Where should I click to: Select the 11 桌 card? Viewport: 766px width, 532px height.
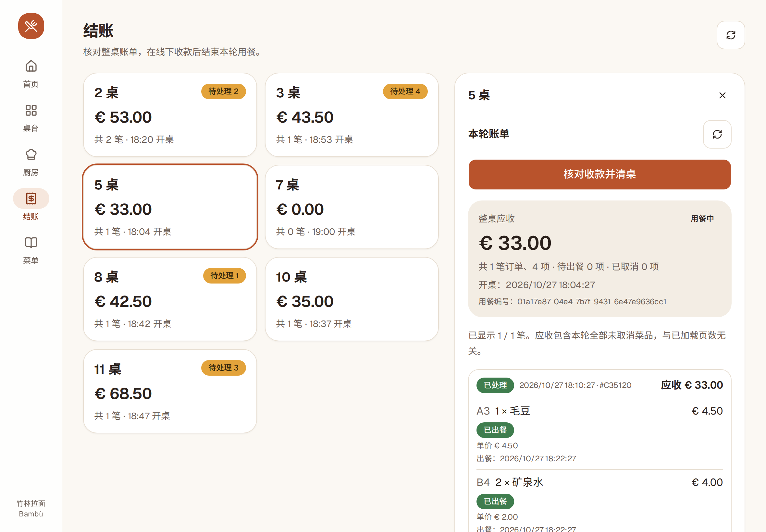(x=170, y=391)
